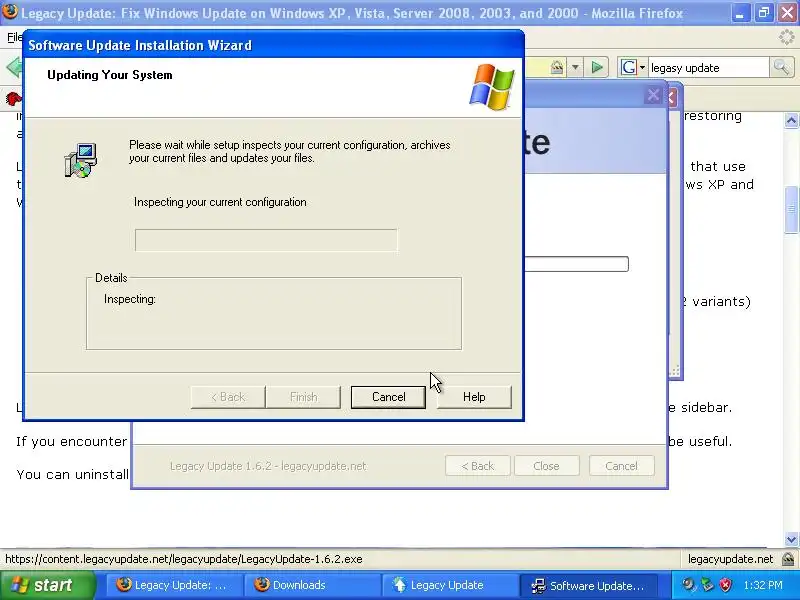The image size is (800, 600).
Task: Click the Firefox back arrow button
Action: (14, 67)
